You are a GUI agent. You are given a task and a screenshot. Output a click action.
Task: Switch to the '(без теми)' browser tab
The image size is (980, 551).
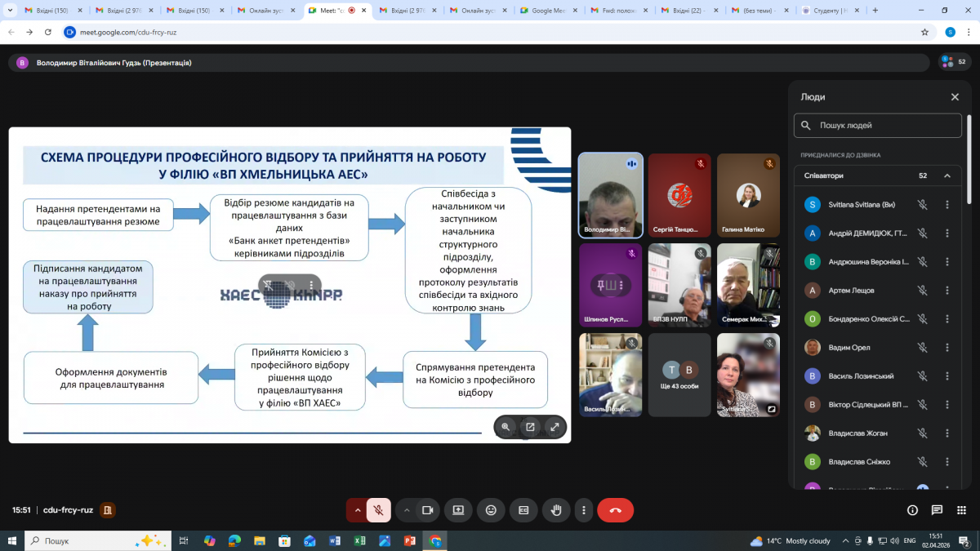(x=759, y=11)
